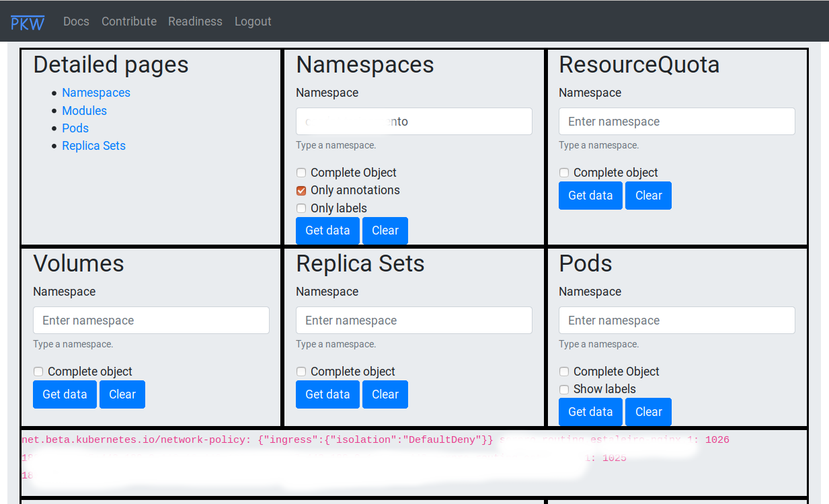Enable the Only labels checkbox

301,208
